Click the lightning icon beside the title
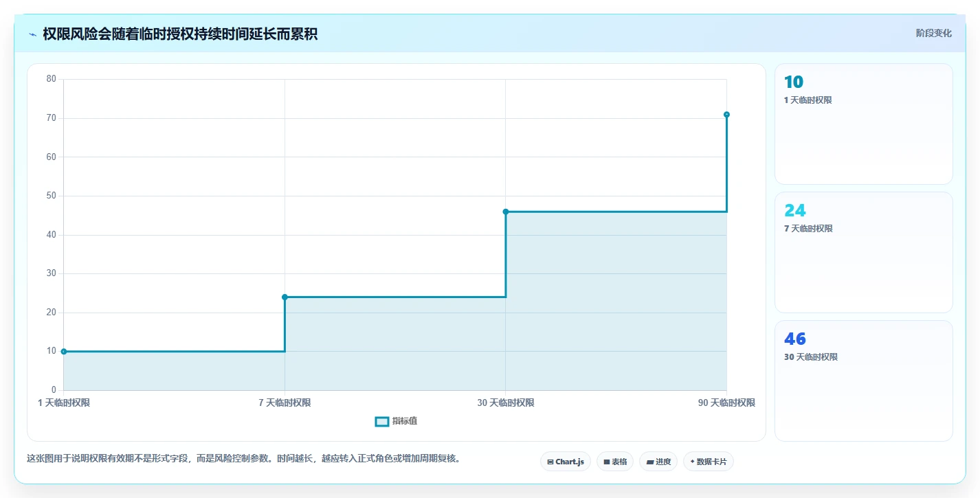 pyautogui.click(x=32, y=34)
